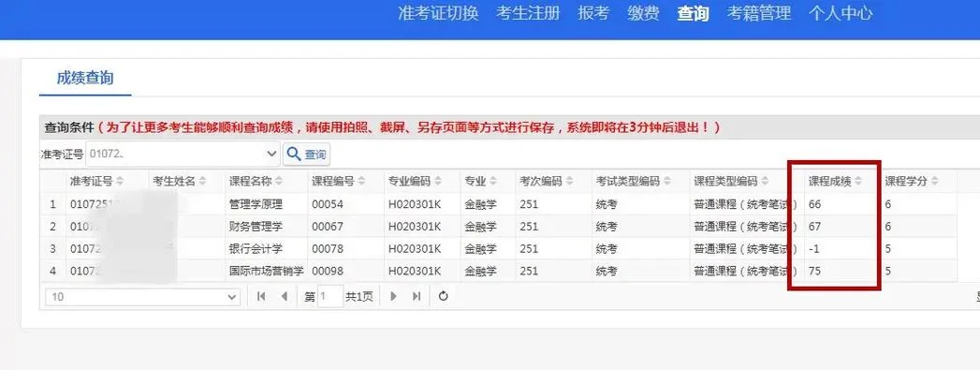The width and height of the screenshot is (980, 370).
Task: Click course code 00098 cell
Action: click(345, 272)
